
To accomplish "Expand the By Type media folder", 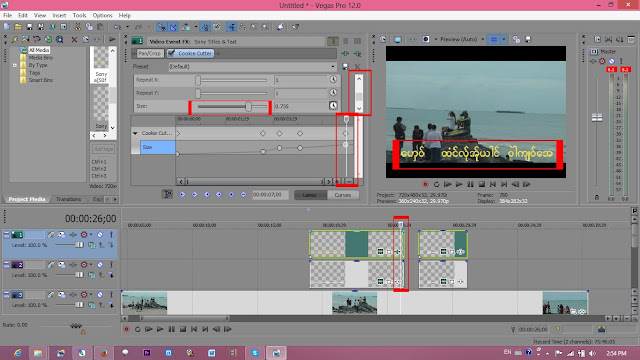I will click(x=15, y=65).
